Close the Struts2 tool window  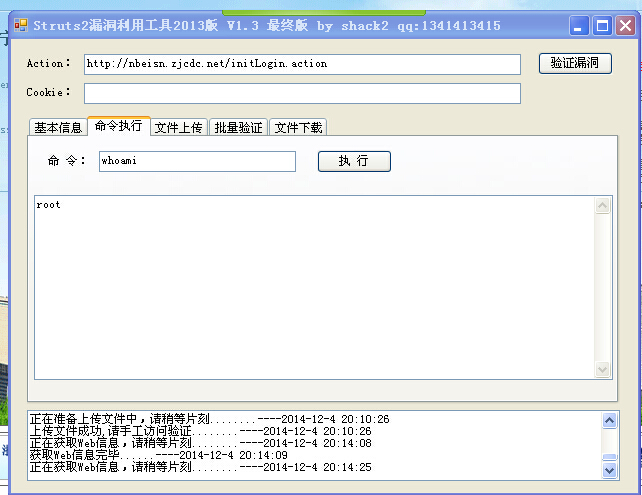tap(625, 26)
